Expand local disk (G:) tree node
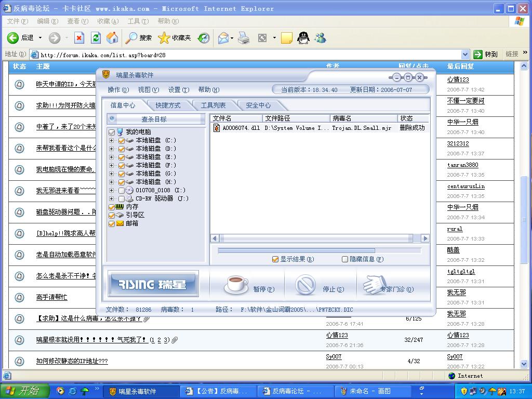The height and width of the screenshot is (399, 532). [x=111, y=174]
